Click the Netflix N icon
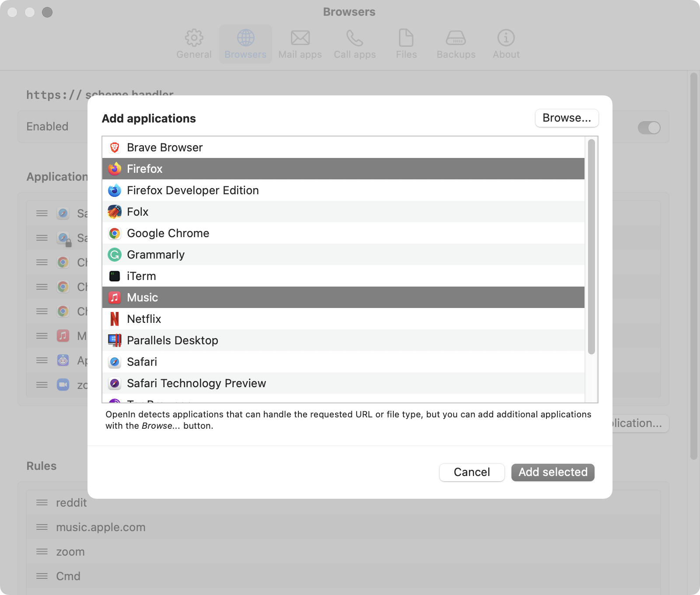Screen dimensions: 700x595 coord(115,319)
